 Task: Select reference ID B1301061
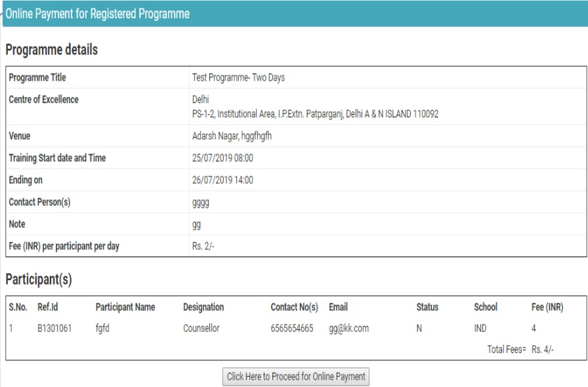tap(56, 329)
